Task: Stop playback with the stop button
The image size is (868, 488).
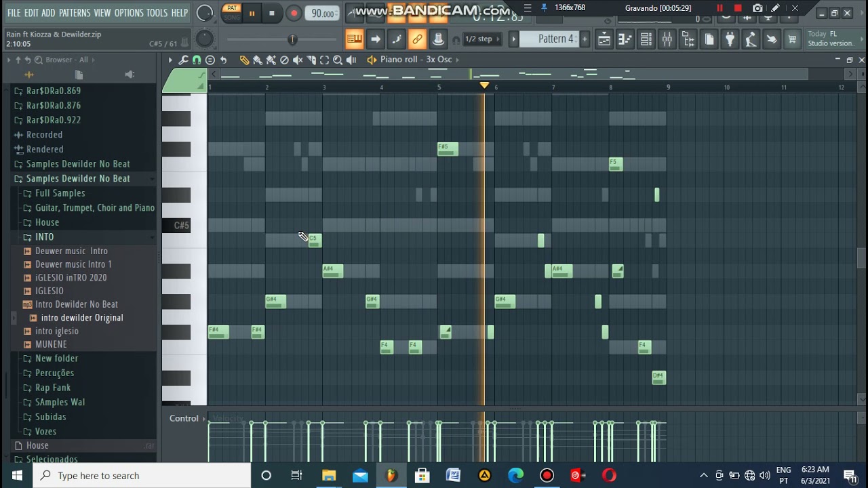Action: tap(272, 13)
